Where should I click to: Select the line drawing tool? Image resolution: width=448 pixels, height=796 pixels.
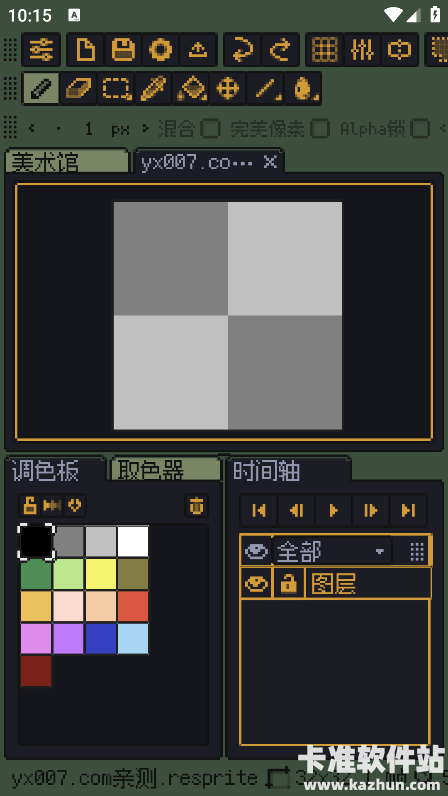point(266,88)
